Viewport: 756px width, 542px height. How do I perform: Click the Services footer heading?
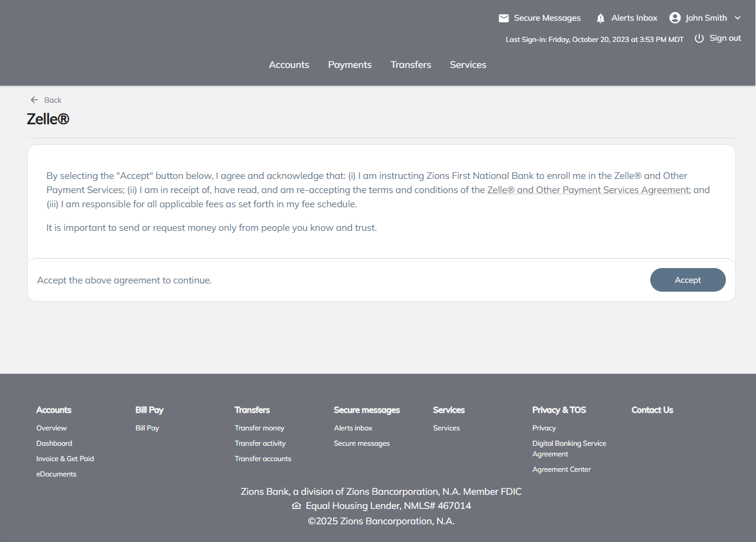pyautogui.click(x=449, y=410)
